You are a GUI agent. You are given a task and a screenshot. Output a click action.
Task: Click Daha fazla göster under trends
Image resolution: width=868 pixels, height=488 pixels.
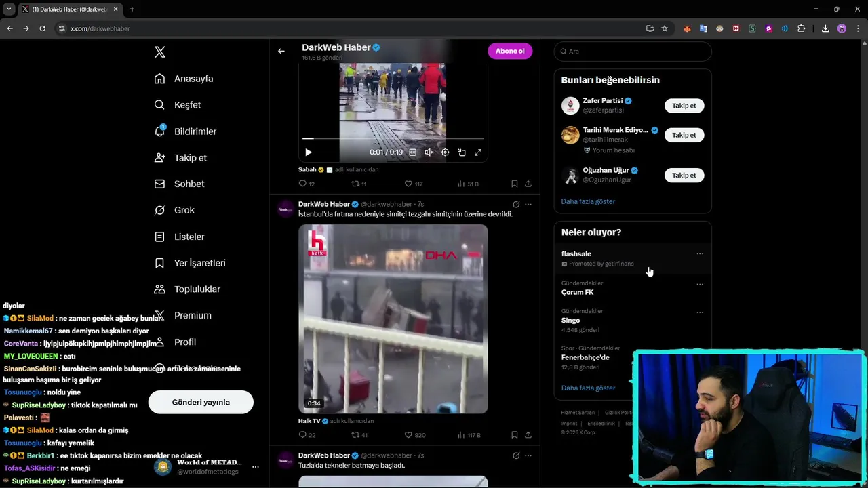[588, 388]
